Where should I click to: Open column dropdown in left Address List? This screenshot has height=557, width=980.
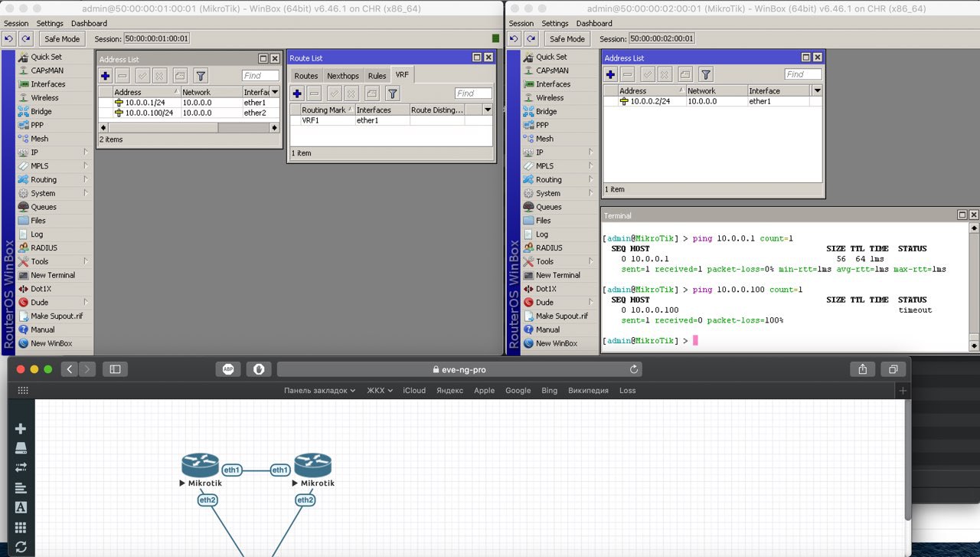pos(275,92)
